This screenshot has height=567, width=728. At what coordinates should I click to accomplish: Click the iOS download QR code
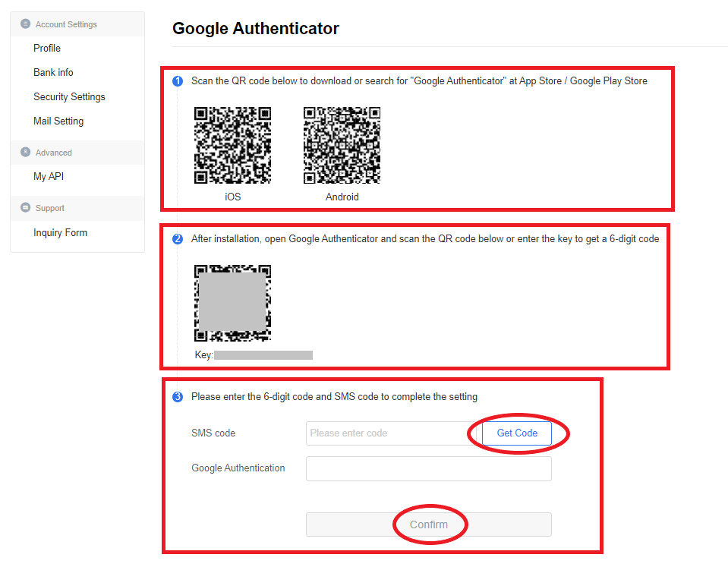232,145
